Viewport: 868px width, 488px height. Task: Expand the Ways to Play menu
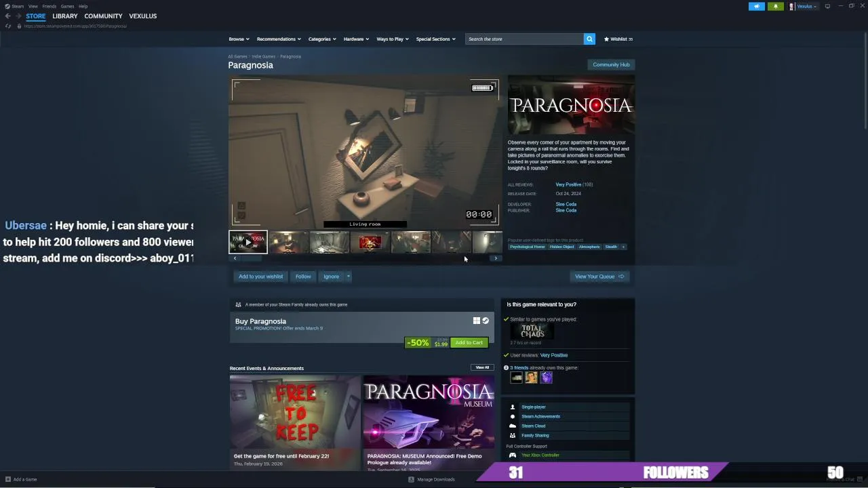click(x=393, y=39)
